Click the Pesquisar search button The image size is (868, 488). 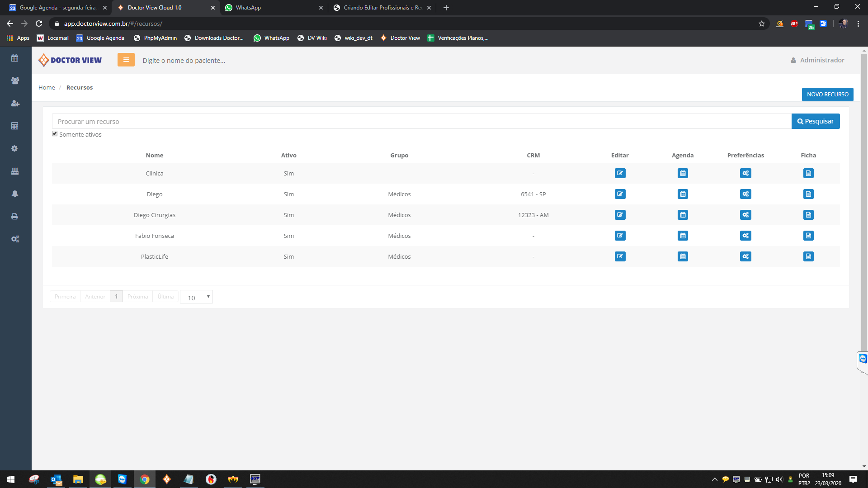click(815, 121)
